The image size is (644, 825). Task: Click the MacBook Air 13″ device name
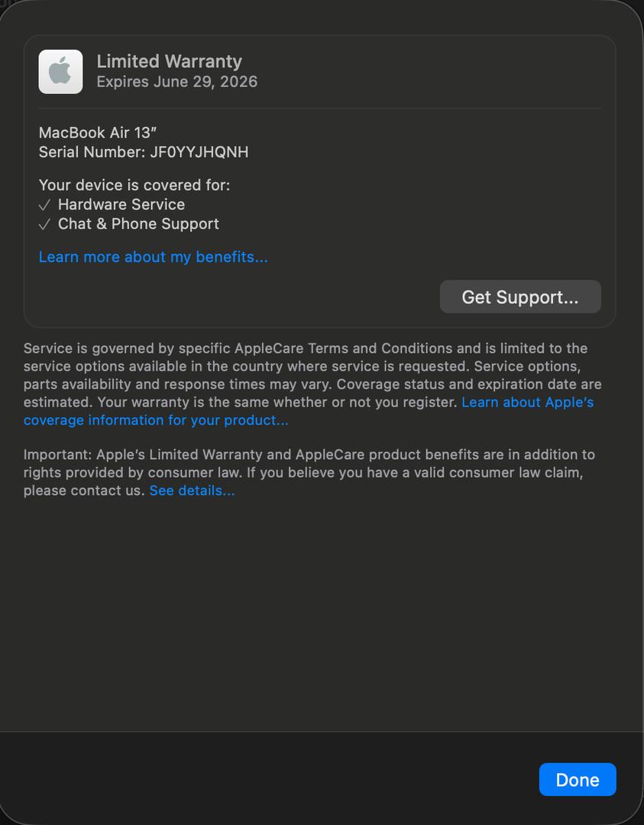tap(98, 133)
